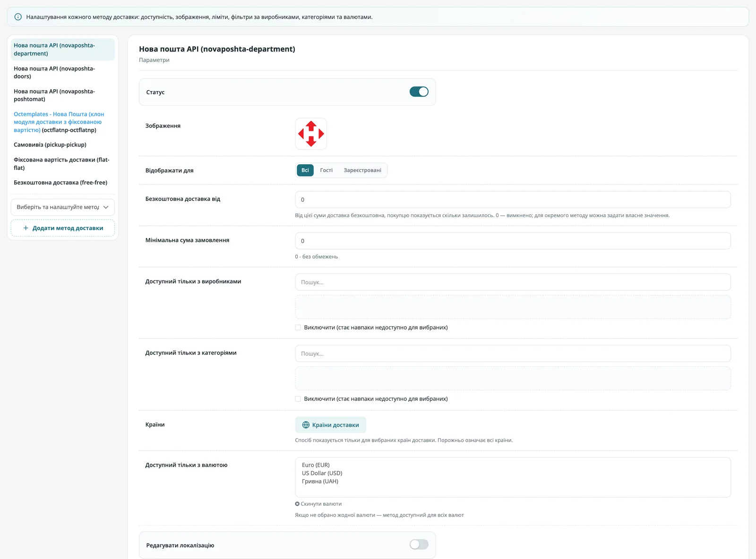Open Фіксована вартість доставки flat method
The width and height of the screenshot is (756, 559).
(x=63, y=164)
